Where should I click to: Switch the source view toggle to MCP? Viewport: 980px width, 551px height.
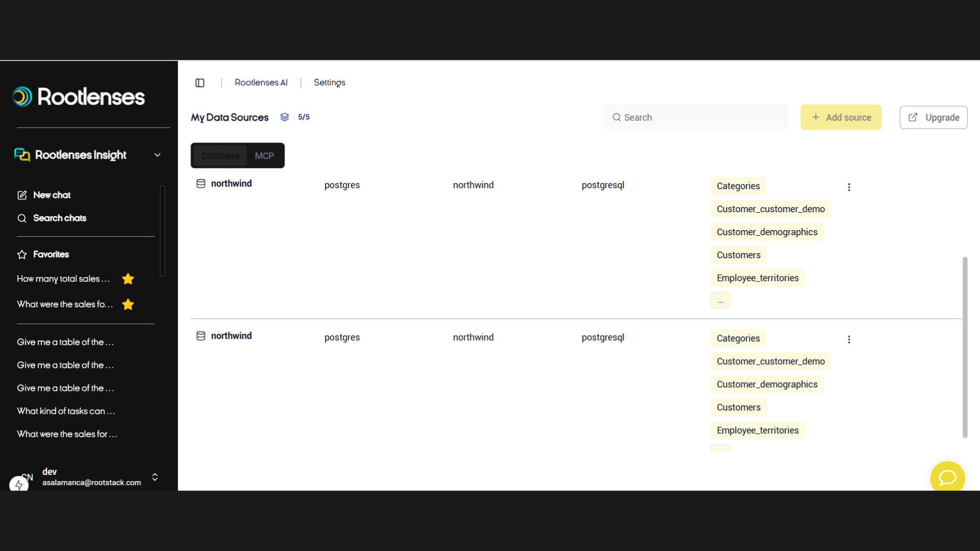point(264,156)
